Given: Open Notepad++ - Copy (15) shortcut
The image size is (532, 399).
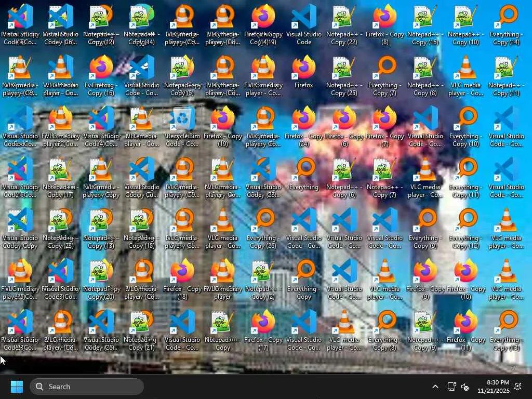Looking at the screenshot, I should 141,228.
